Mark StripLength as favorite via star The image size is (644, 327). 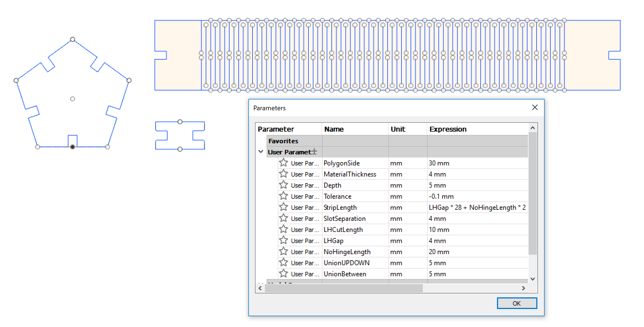(283, 207)
